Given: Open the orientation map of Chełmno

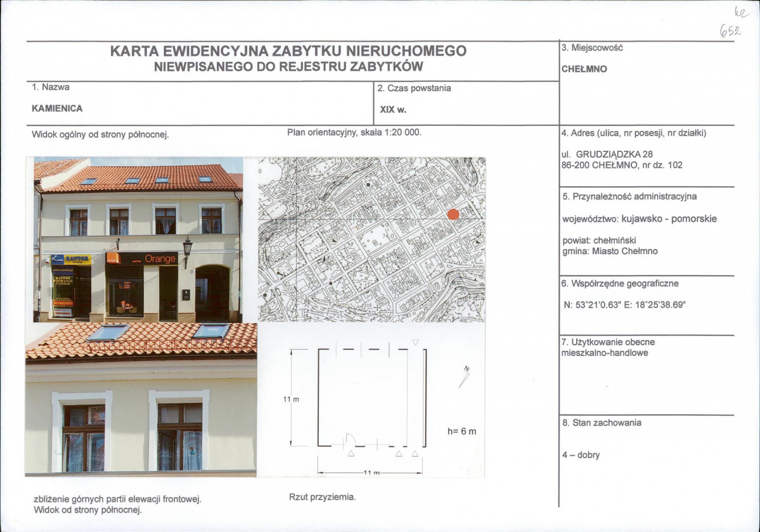Looking at the screenshot, I should tap(372, 239).
